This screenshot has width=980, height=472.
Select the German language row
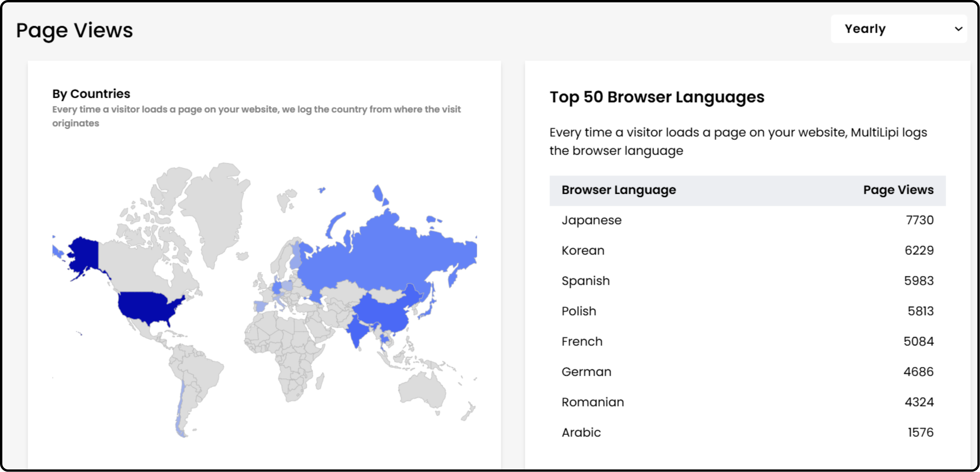click(x=748, y=372)
